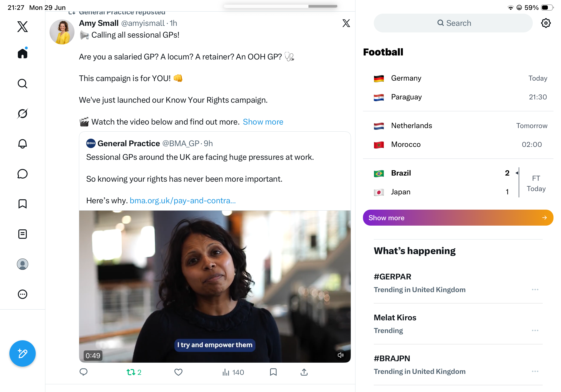Image resolution: width=561 pixels, height=392 pixels.
Task: Expand post text with Show more
Action: (x=263, y=122)
